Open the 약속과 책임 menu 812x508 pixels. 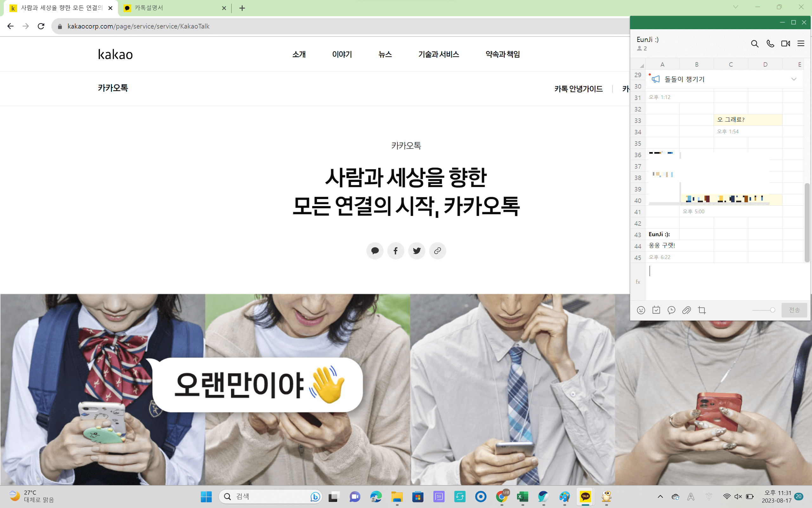click(x=503, y=54)
